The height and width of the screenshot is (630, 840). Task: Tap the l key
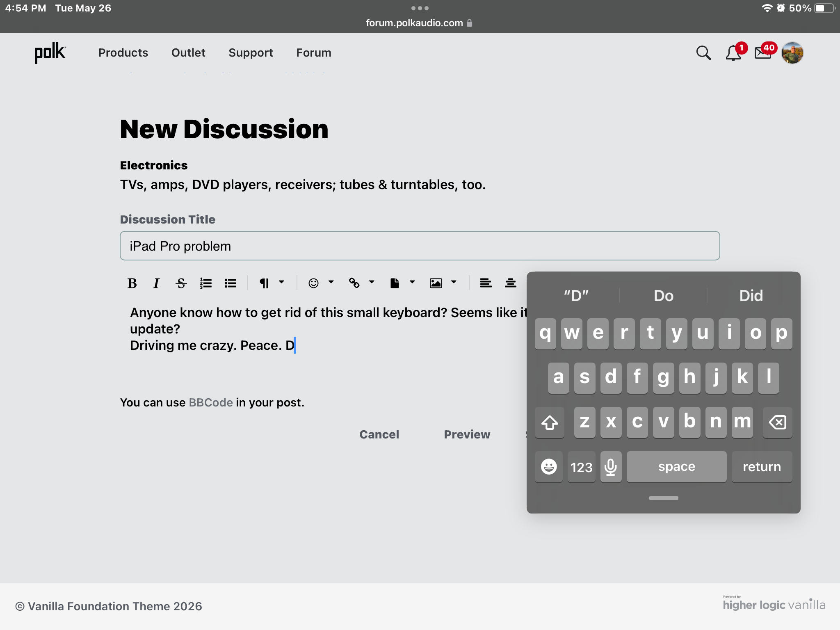[769, 378]
